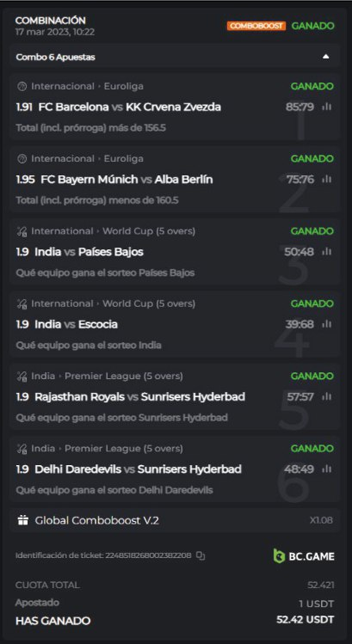Open stats for Rajasthan Royals match
The height and width of the screenshot is (644, 352).
click(327, 396)
